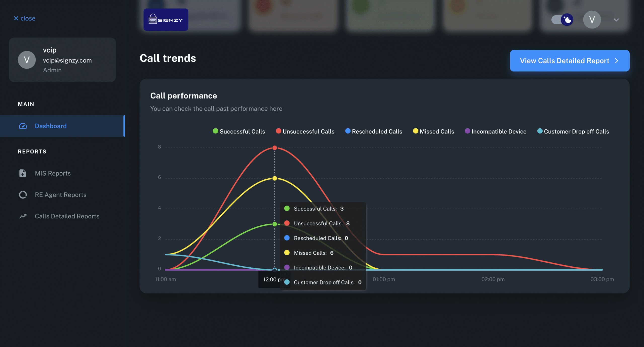This screenshot has width=644, height=347.
Task: Click the V avatar in top bar
Action: coord(592,20)
